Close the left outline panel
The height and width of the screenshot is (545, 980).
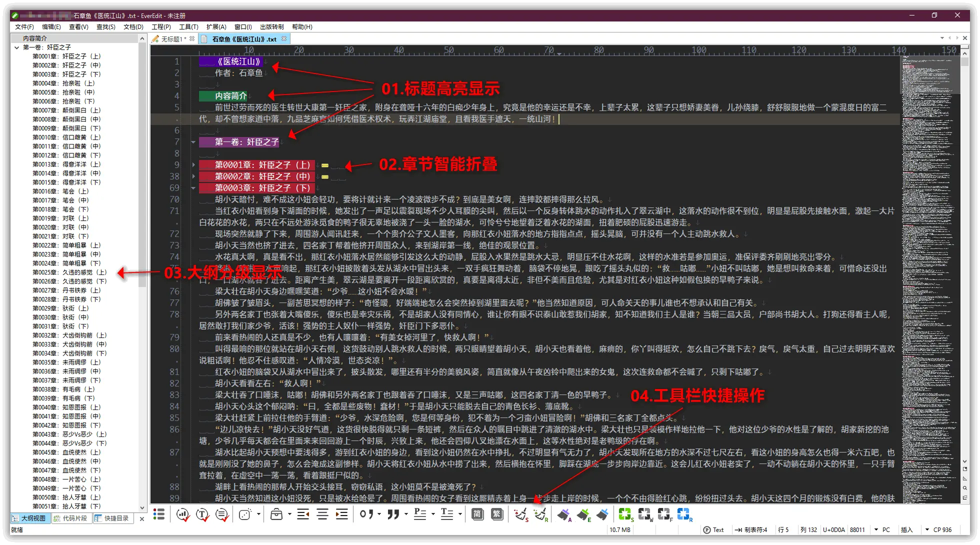(x=141, y=518)
